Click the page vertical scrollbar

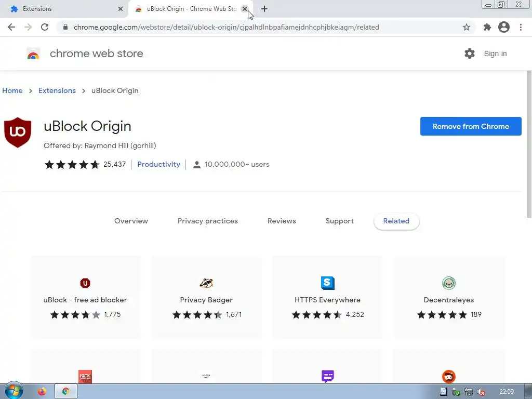[528, 144]
